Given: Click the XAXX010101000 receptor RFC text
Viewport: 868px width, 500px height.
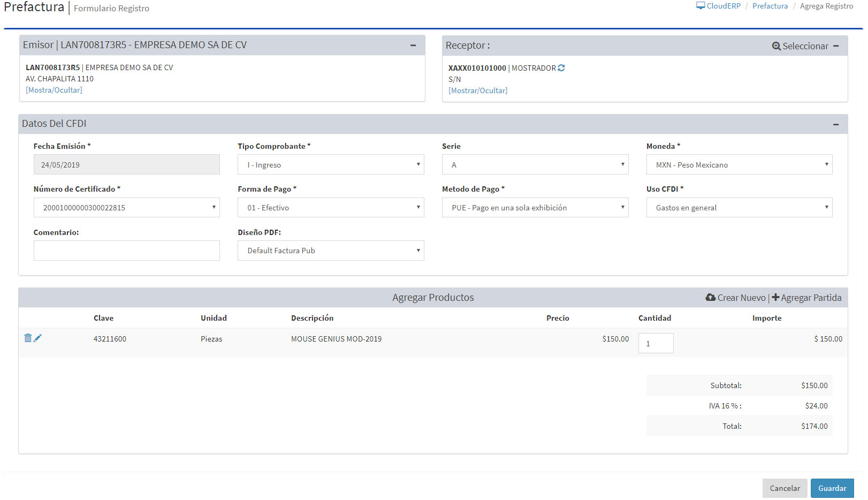Looking at the screenshot, I should 477,68.
